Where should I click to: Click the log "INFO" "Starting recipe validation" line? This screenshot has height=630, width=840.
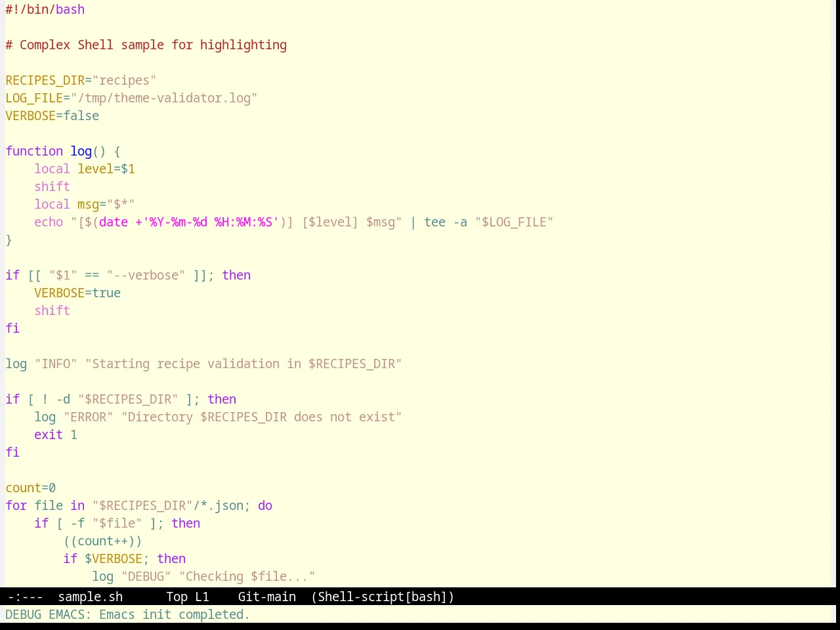[203, 364]
